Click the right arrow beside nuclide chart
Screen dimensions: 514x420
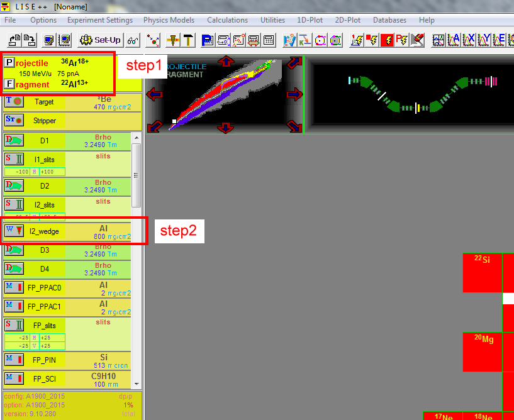(294, 94)
